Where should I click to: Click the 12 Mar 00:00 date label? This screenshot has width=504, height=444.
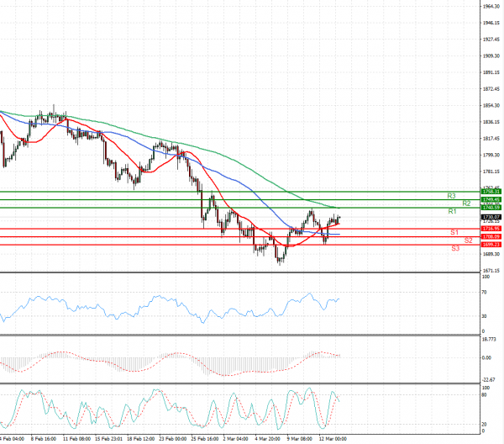pos(333,439)
